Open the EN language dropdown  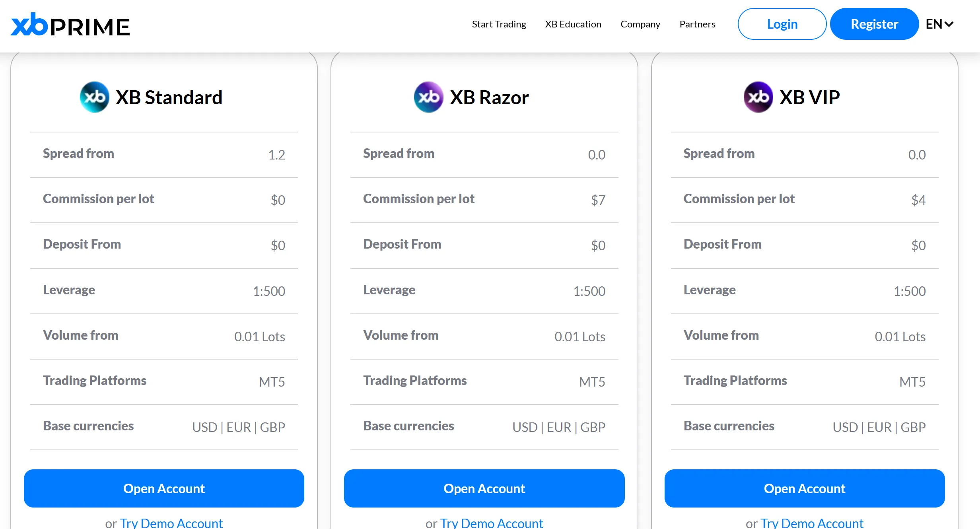pos(939,24)
